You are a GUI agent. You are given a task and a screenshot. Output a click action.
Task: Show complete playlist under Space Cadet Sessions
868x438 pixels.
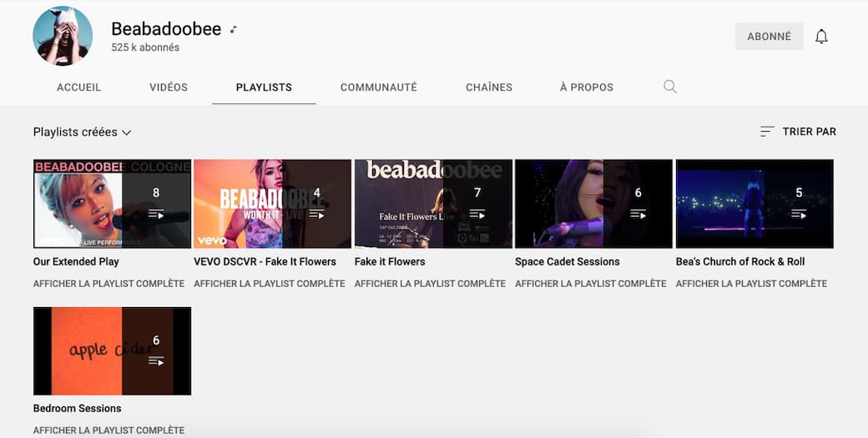pos(591,284)
